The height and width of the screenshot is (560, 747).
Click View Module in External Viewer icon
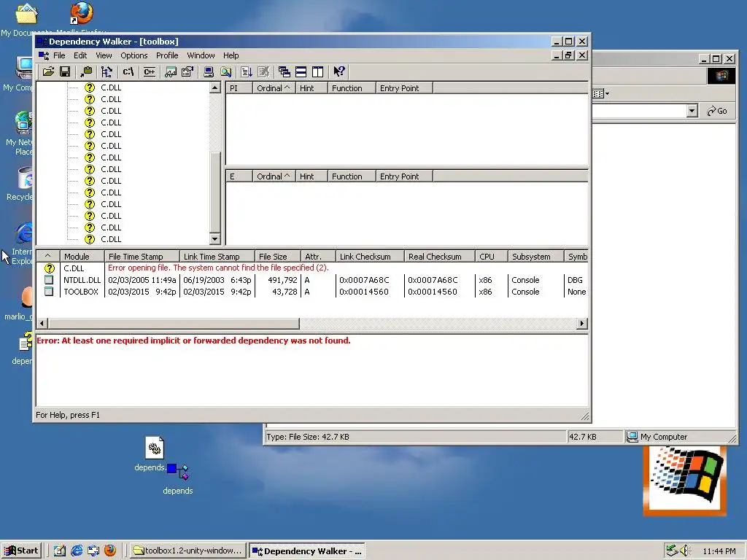[171, 72]
